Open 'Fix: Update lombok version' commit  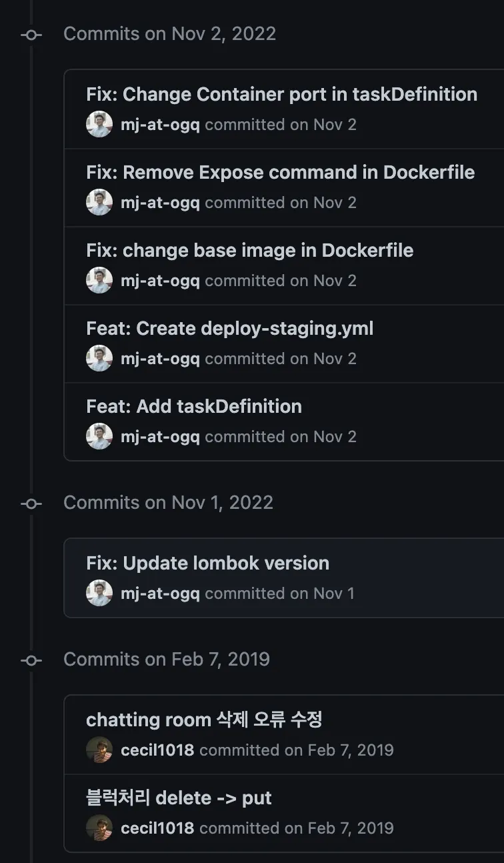207,564
